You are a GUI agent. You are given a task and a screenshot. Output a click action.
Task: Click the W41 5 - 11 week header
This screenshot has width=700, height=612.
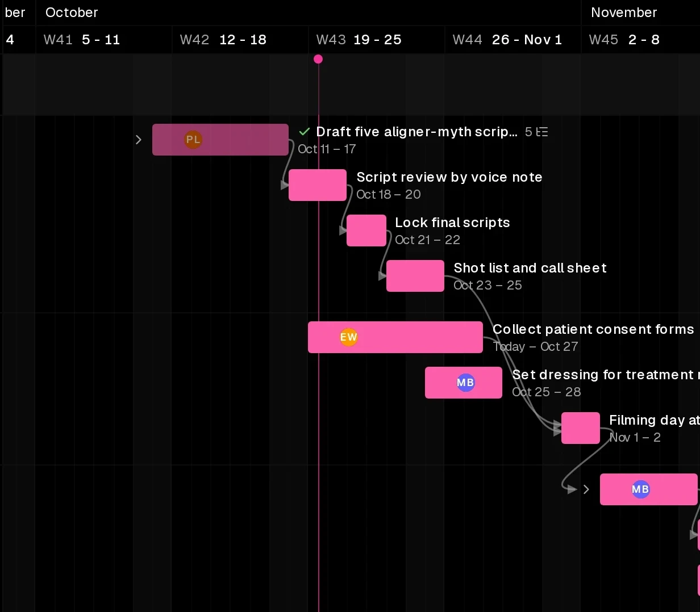pos(82,40)
